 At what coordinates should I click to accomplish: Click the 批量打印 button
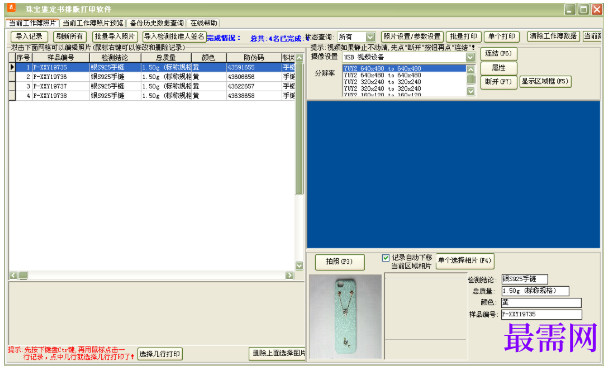464,37
